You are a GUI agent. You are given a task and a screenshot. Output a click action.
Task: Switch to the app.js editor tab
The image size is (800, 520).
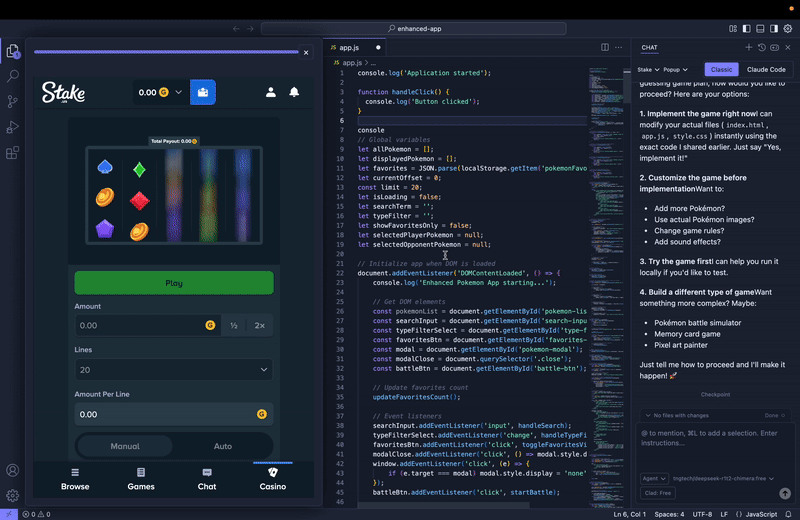[349, 47]
